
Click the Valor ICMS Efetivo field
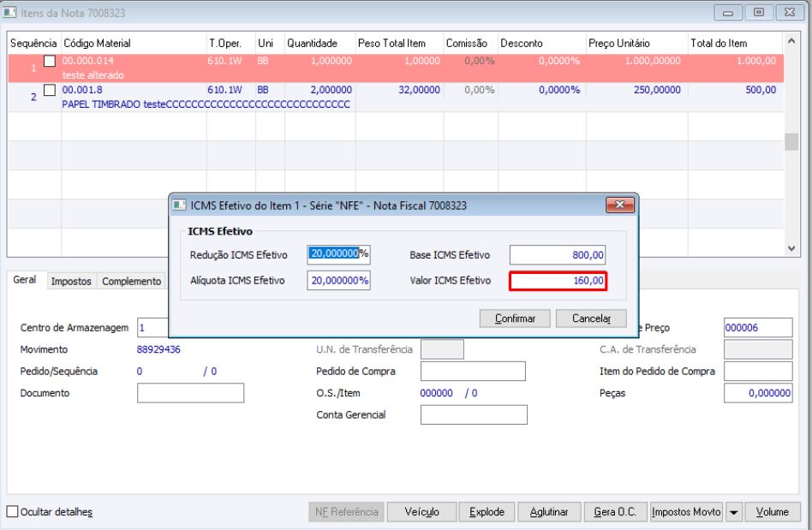(x=558, y=281)
